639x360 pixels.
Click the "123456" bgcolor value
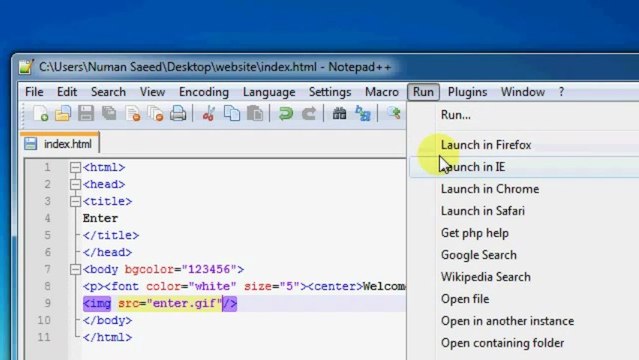click(x=209, y=269)
